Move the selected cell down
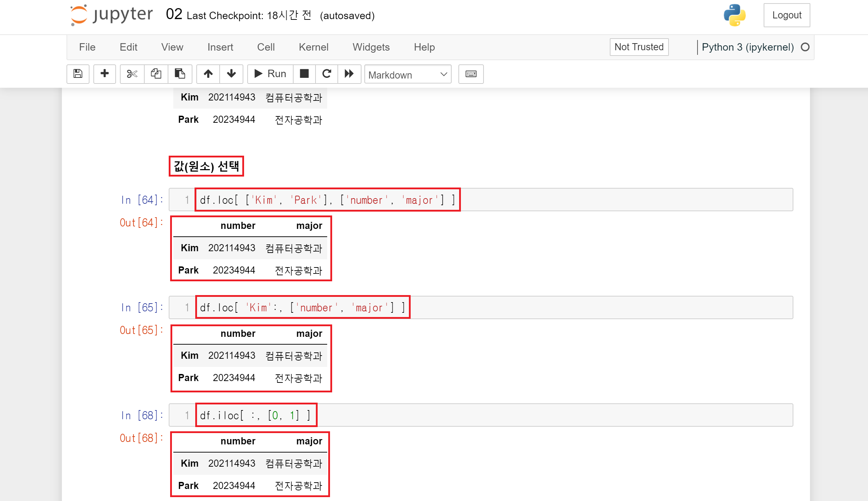 (x=231, y=74)
